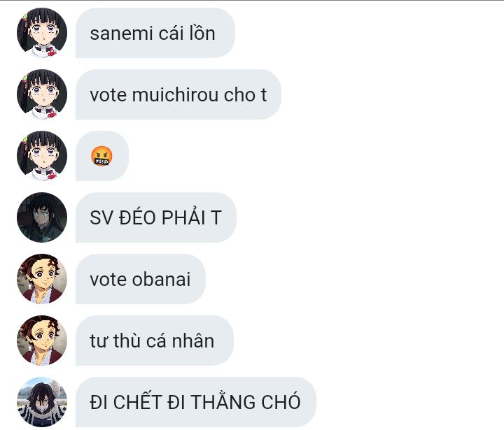Select the last all-caps message starting "ĐI CHẾT"
Screen dimensions: 504x430
coord(196,402)
